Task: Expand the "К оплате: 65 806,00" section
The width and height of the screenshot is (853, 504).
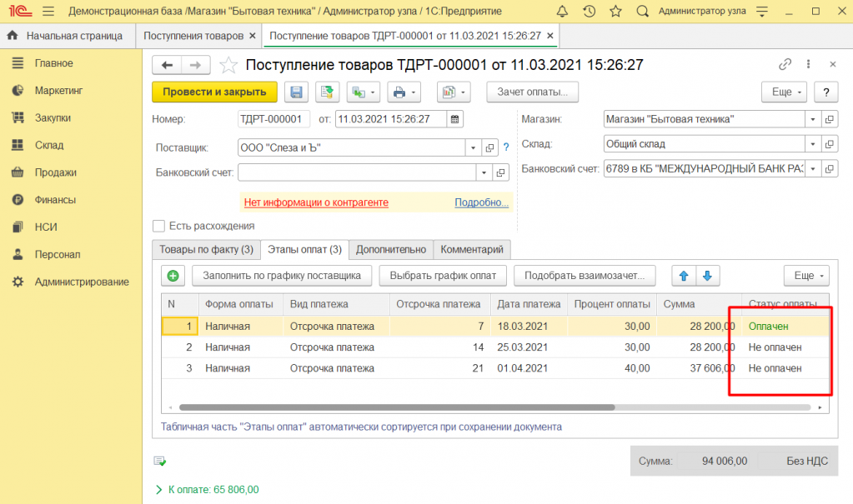Action: (158, 490)
